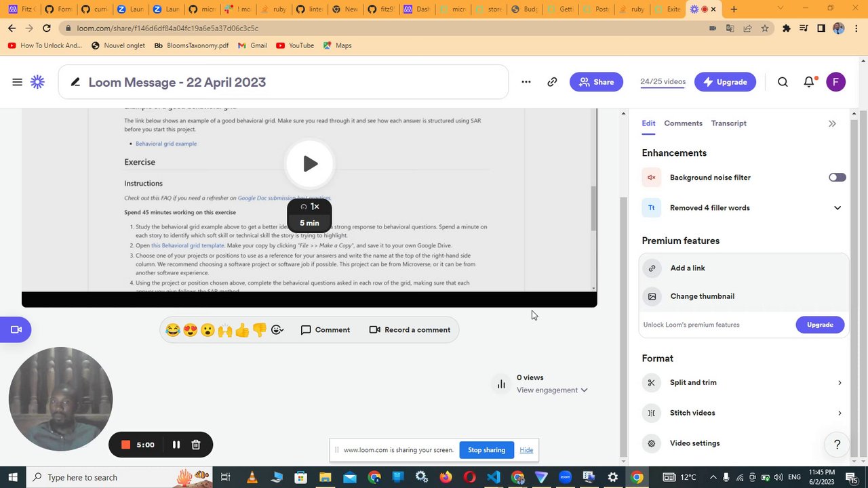Open a new browser tab
The height and width of the screenshot is (488, 868).
(734, 9)
